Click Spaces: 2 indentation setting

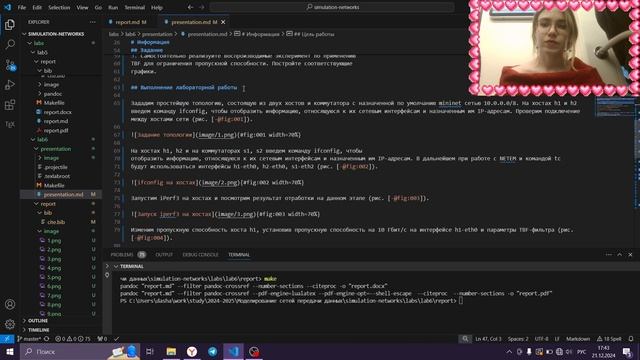[518, 339]
